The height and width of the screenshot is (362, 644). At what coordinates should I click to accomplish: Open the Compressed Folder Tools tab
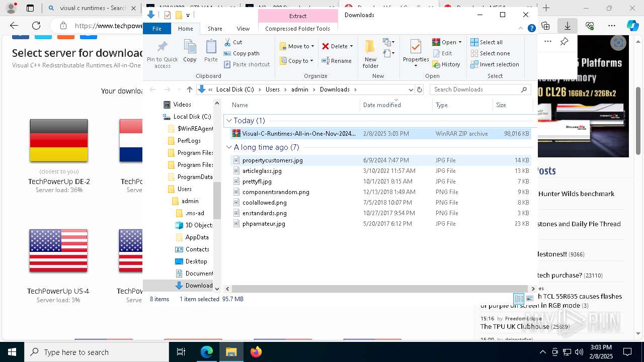(297, 29)
